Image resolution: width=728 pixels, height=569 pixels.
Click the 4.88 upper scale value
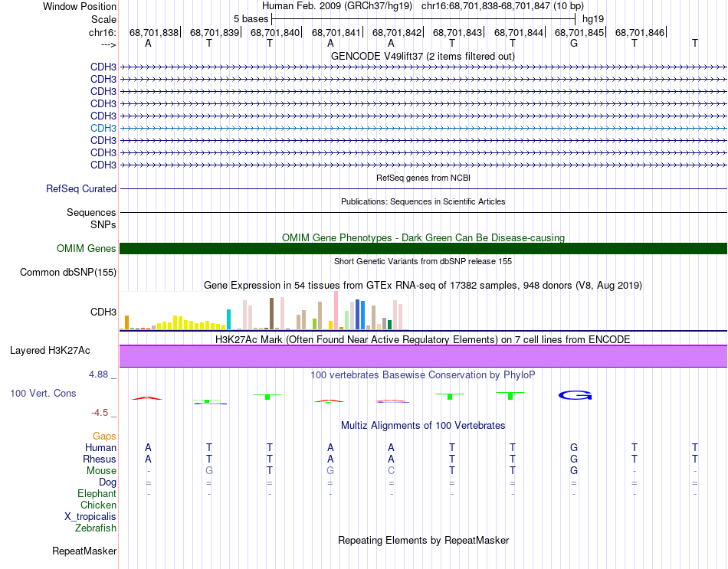tap(98, 374)
